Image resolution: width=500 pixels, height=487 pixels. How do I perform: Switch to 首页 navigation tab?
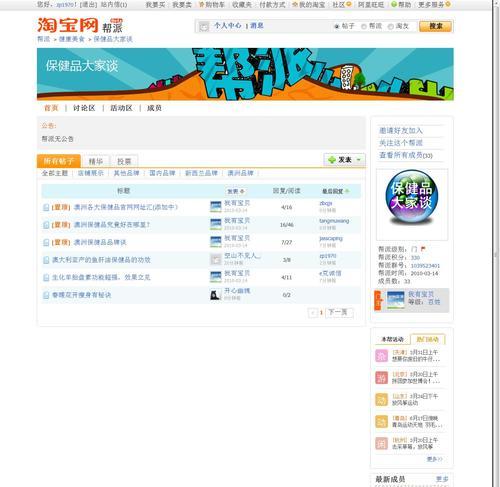tap(51, 108)
